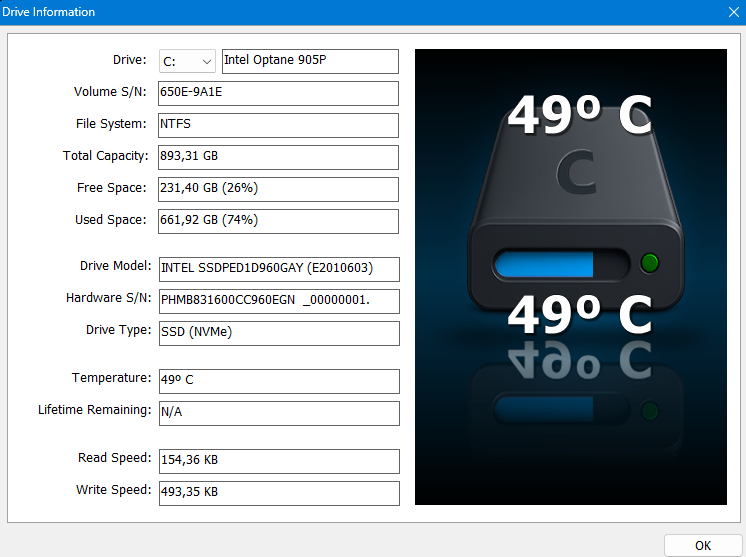This screenshot has height=557, width=746.
Task: Click the drive letter C on drive image
Action: (576, 173)
